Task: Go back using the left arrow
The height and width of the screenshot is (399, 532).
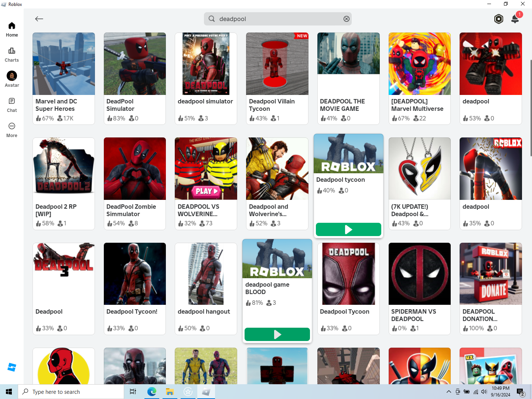Action: [x=39, y=19]
